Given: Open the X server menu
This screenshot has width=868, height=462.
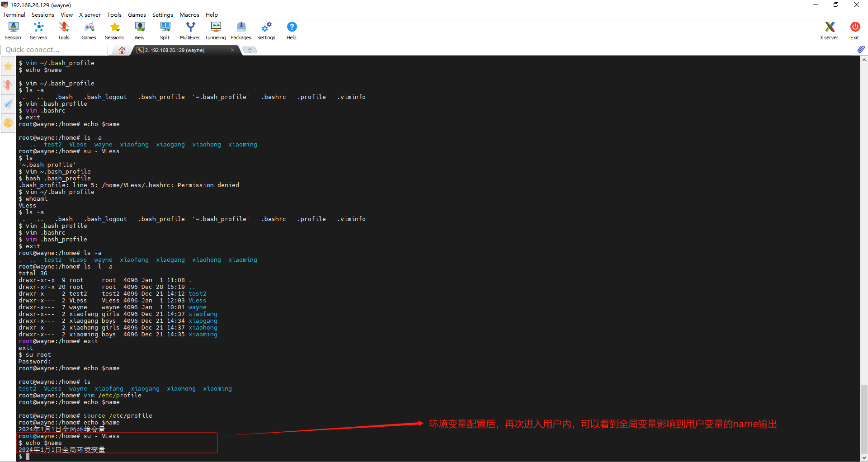Looking at the screenshot, I should coord(90,15).
